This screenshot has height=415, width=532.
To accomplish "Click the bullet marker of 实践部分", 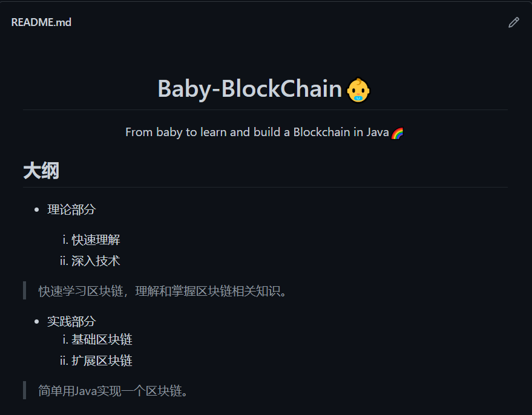I will point(38,321).
